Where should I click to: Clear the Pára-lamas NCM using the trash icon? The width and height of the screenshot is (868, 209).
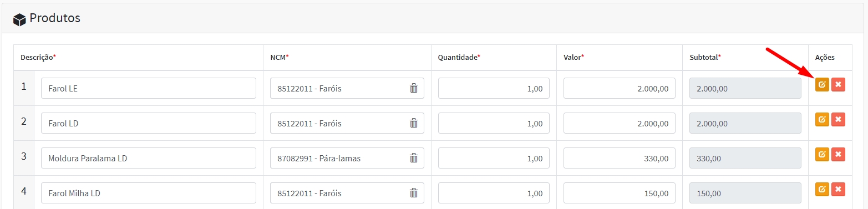414,158
